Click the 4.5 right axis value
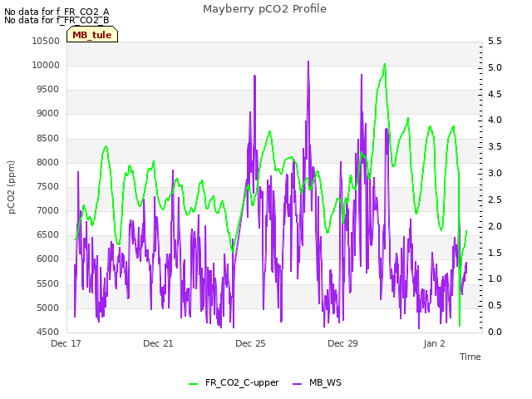 point(495,94)
